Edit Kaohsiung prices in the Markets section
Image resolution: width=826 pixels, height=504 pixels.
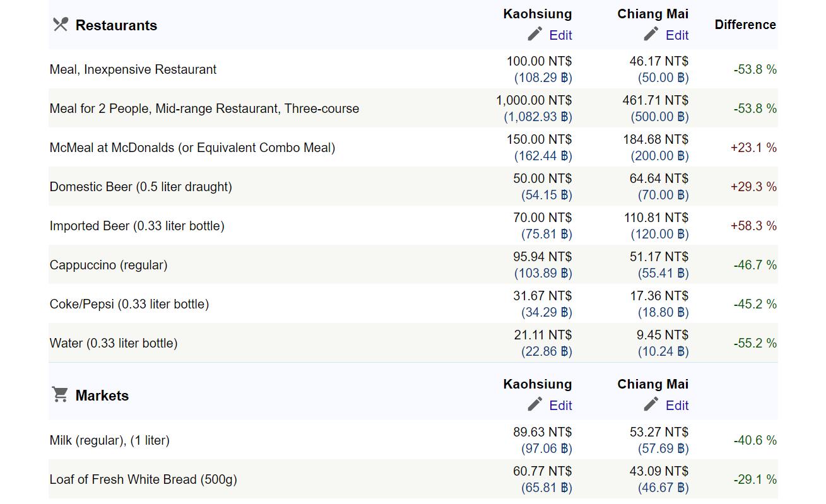click(x=560, y=406)
